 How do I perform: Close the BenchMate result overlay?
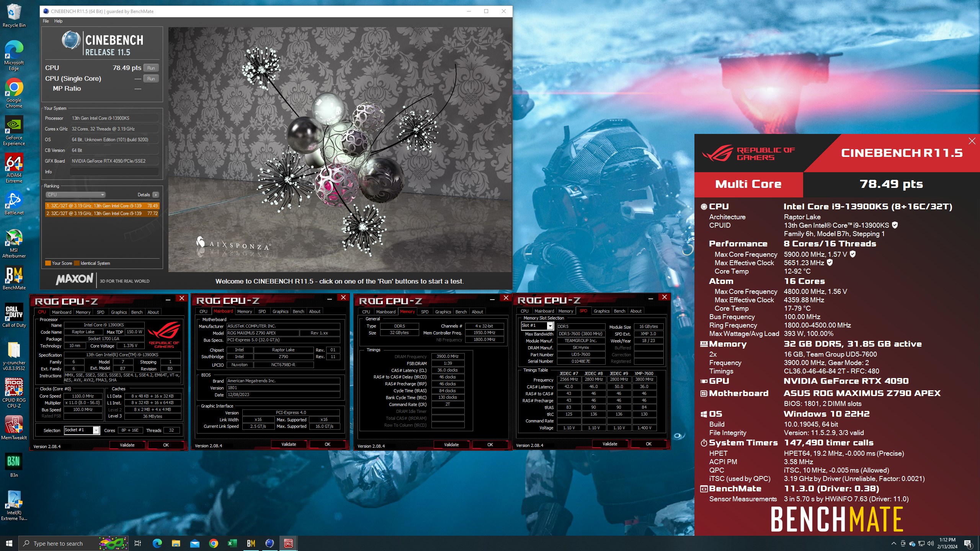(972, 141)
